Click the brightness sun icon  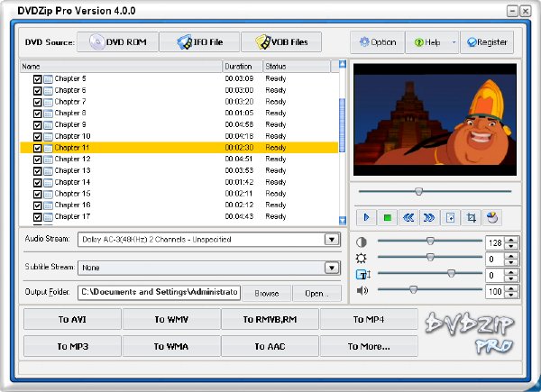pyautogui.click(x=362, y=259)
